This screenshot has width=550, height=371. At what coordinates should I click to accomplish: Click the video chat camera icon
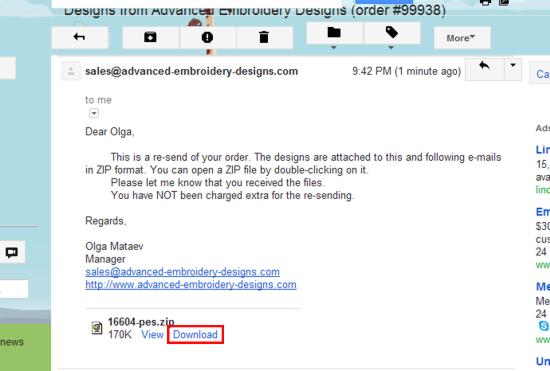[12, 252]
